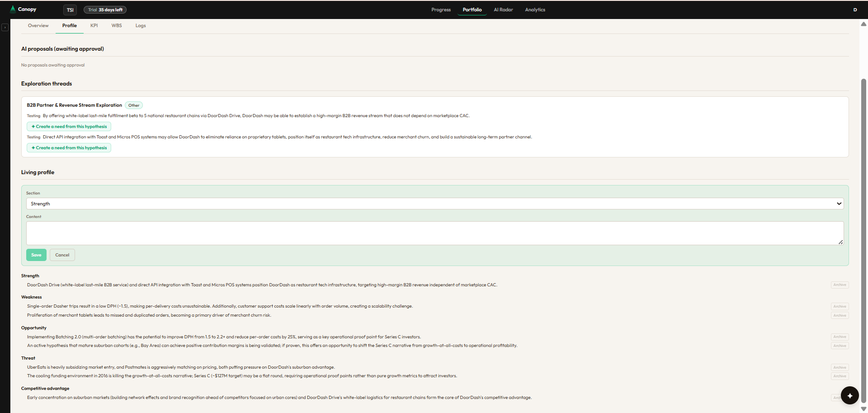Click the 'Weakness' section heading

[x=31, y=297]
